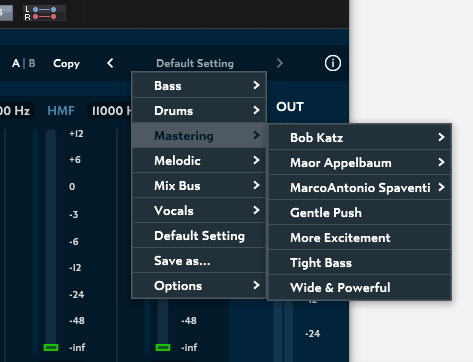Click the L/R channel routing icon
The width and height of the screenshot is (473, 362).
point(44,13)
